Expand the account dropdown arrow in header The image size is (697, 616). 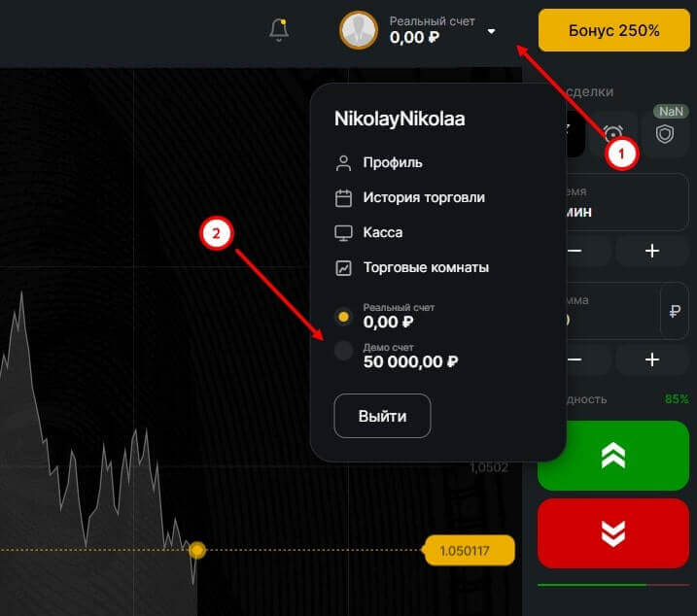point(491,31)
